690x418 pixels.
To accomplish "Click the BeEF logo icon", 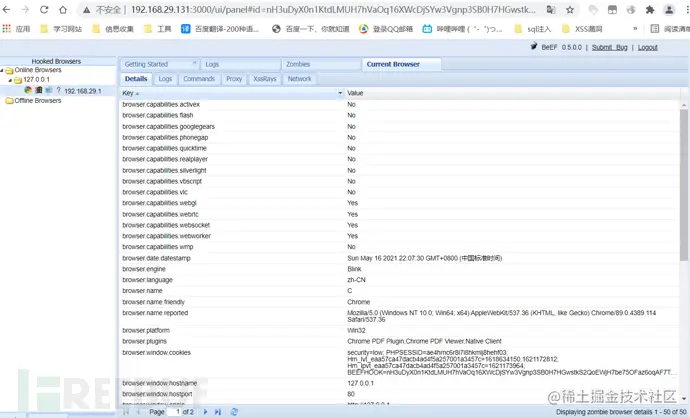I will tap(534, 47).
